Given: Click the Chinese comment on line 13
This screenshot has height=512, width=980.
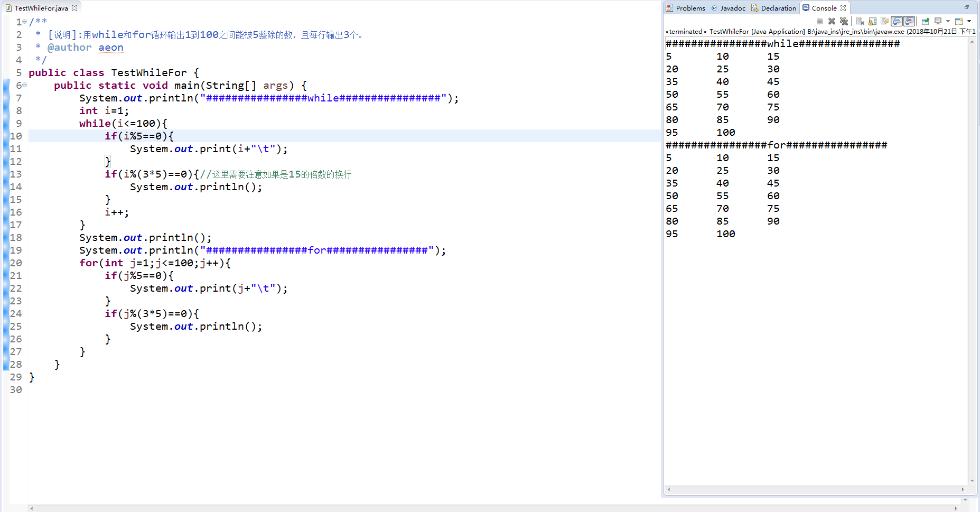Looking at the screenshot, I should (x=276, y=174).
